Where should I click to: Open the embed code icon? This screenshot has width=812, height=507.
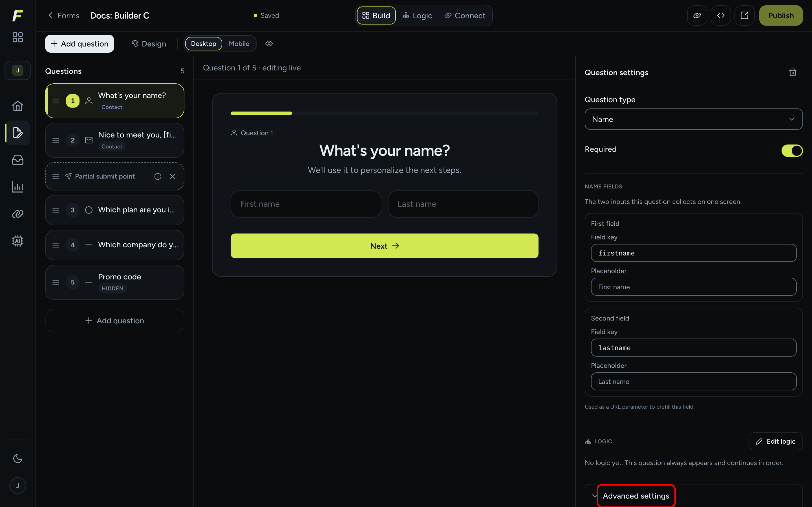(x=720, y=15)
